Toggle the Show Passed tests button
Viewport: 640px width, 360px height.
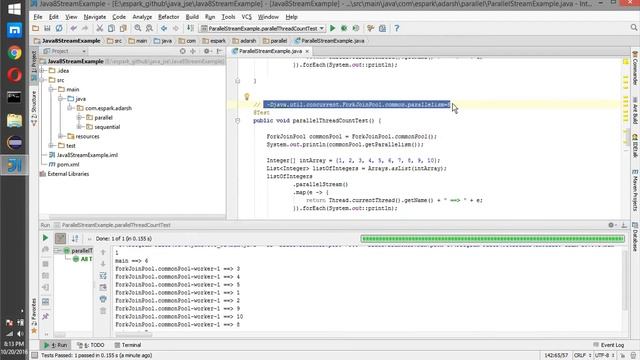(60, 238)
